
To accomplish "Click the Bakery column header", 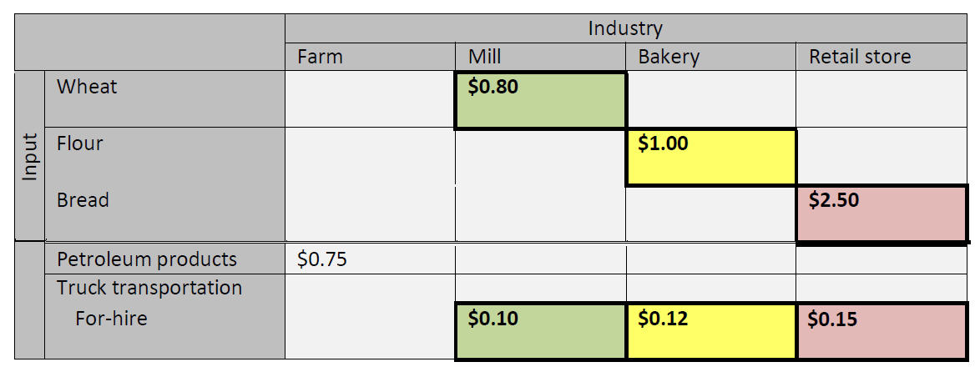I will click(669, 57).
